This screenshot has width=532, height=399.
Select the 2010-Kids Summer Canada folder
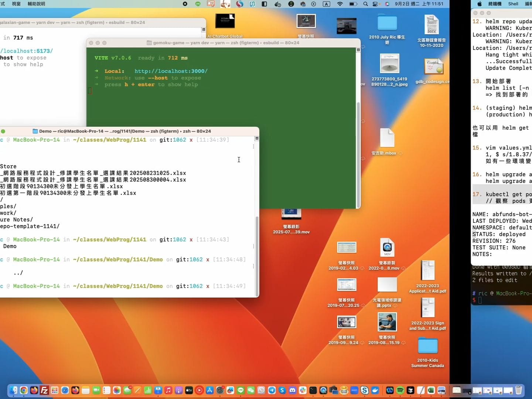click(427, 346)
